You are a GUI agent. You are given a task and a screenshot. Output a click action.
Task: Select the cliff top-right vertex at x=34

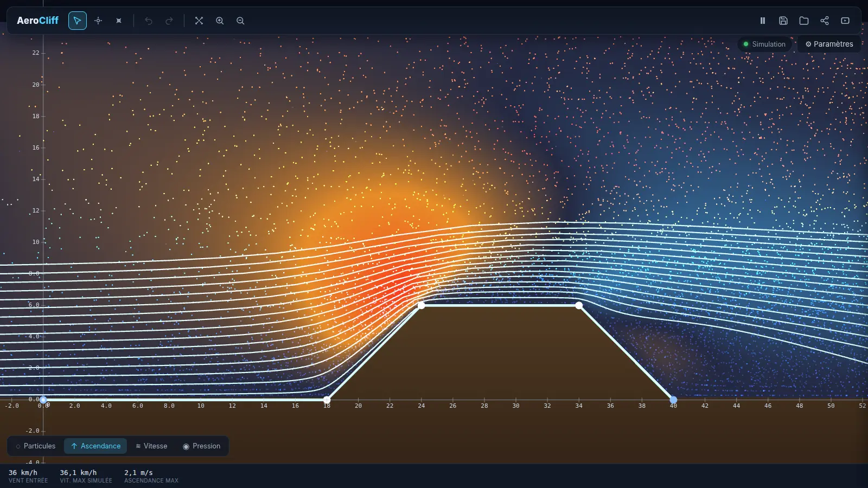click(x=579, y=305)
